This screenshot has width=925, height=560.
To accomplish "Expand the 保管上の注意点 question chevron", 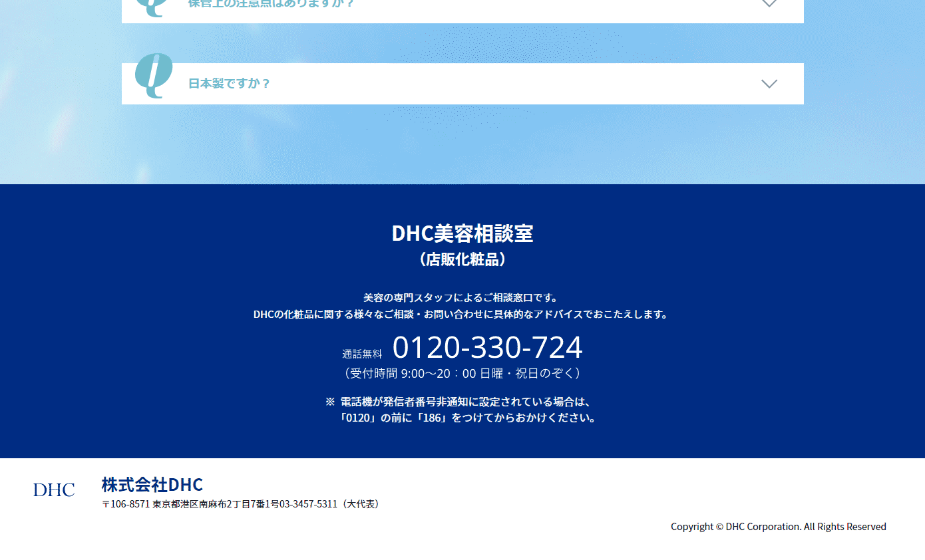I will [769, 3].
